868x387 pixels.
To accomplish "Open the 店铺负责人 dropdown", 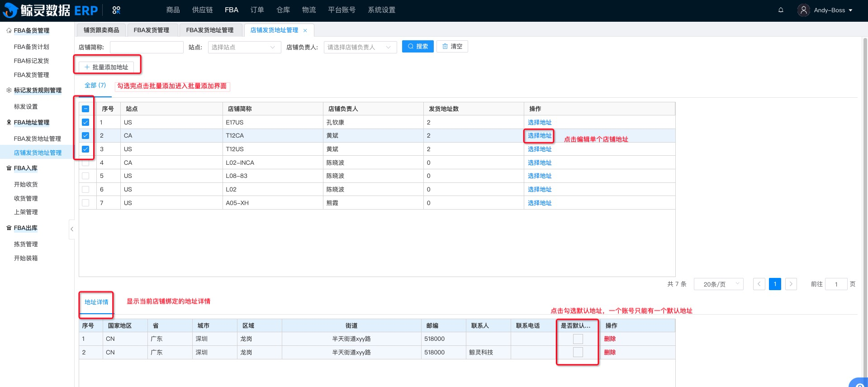I will 360,47.
